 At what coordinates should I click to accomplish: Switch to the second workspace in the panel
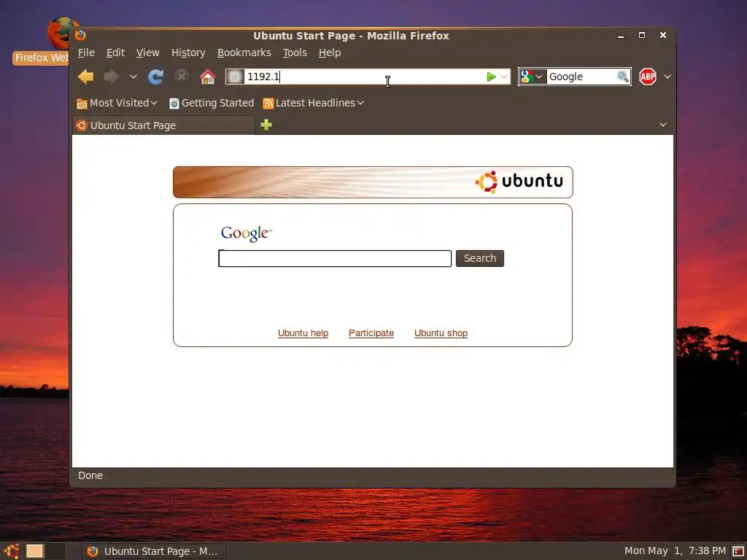point(55,551)
